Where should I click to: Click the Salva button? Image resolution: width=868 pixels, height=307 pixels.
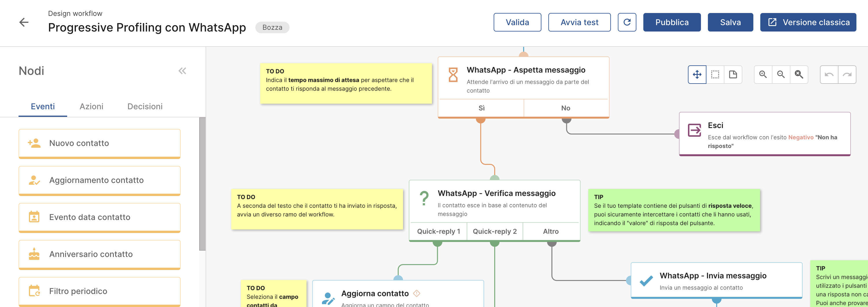[730, 22]
